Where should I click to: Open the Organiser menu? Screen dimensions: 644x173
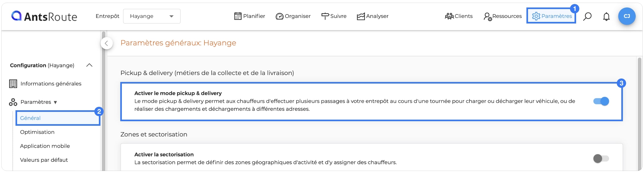[293, 16]
